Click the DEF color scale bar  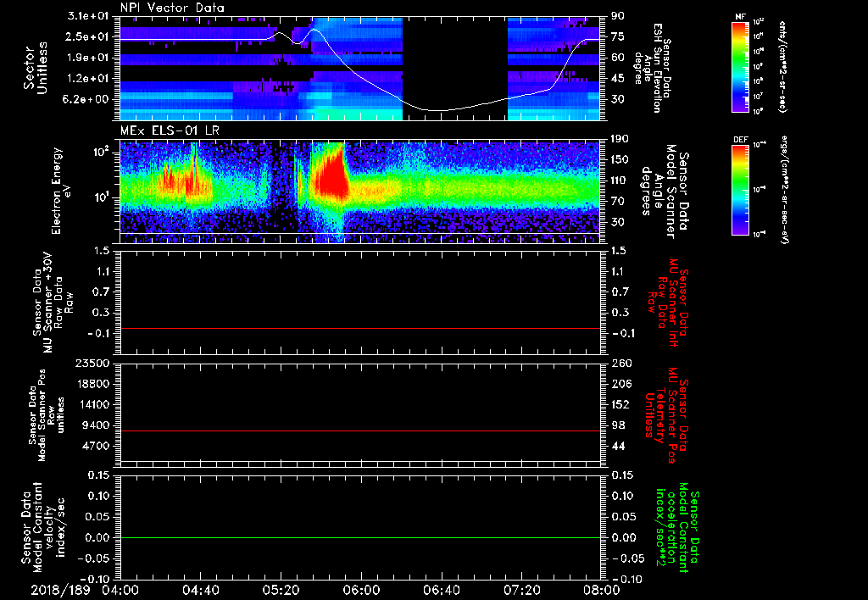coord(740,190)
